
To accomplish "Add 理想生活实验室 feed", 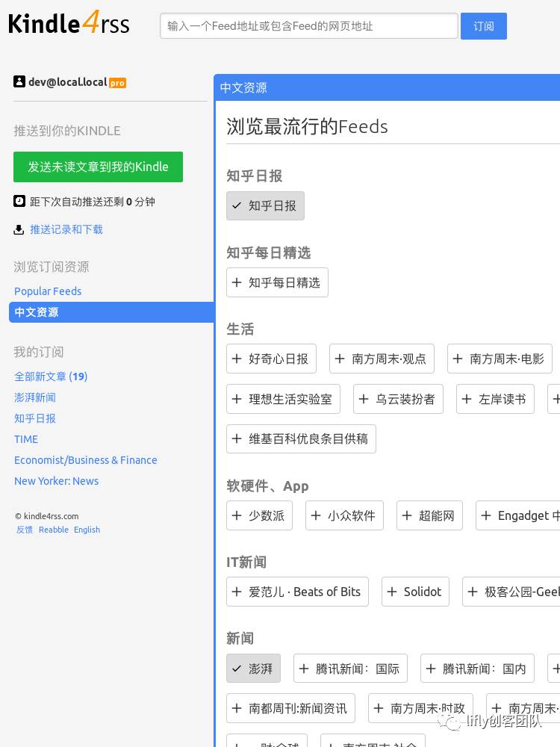I will pyautogui.click(x=283, y=399).
